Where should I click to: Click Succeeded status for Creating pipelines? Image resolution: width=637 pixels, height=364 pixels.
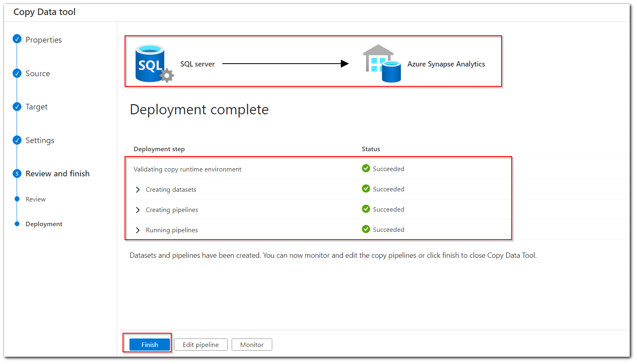389,209
